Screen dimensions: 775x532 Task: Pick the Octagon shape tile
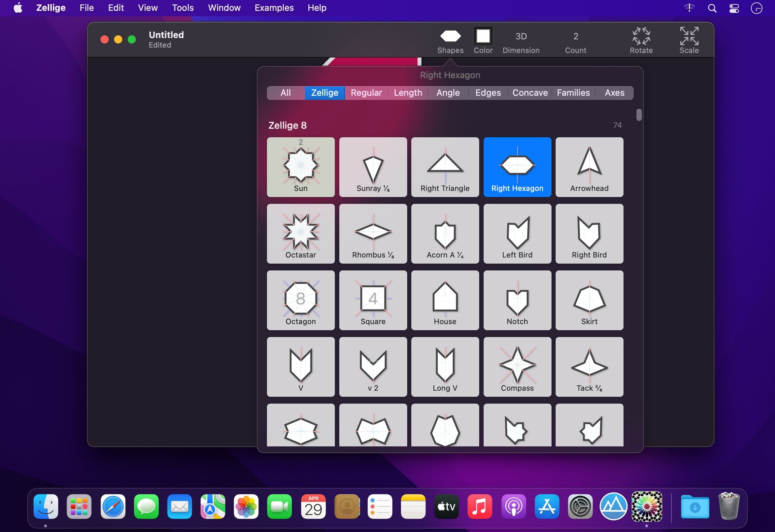(301, 300)
